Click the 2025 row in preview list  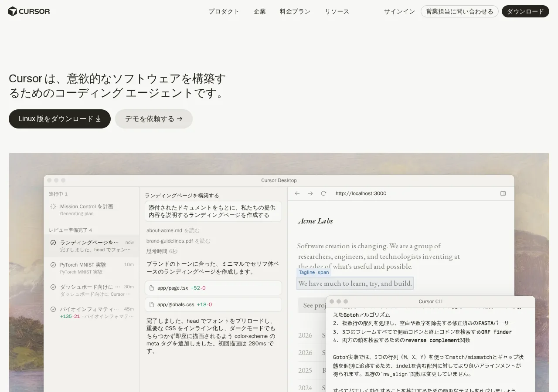click(312, 370)
